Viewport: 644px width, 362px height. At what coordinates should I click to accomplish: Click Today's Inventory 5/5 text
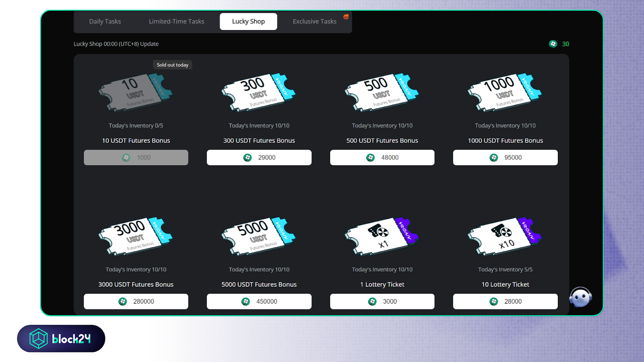coord(506,269)
